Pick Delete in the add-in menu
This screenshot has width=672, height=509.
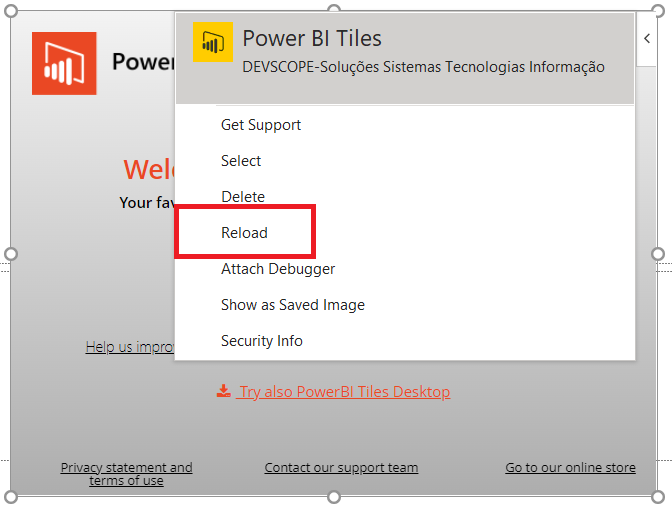(243, 197)
